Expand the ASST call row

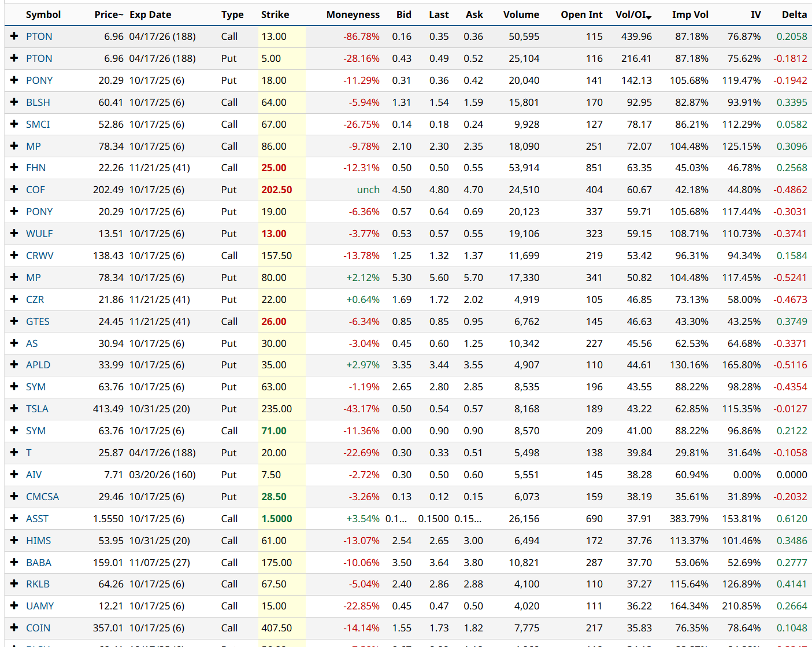(x=14, y=518)
